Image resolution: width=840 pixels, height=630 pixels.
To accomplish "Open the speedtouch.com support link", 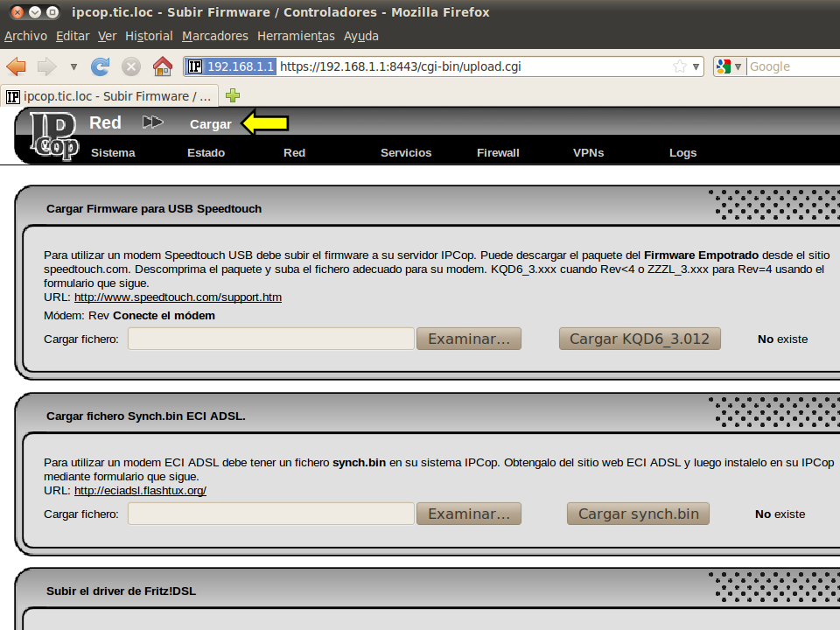I will (178, 297).
